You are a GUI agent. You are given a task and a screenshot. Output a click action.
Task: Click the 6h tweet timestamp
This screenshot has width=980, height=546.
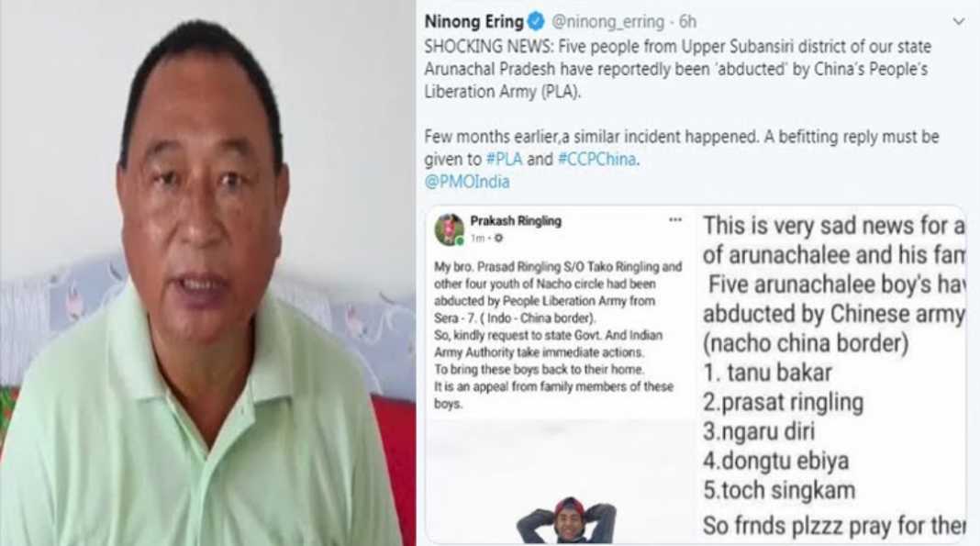[x=687, y=22]
